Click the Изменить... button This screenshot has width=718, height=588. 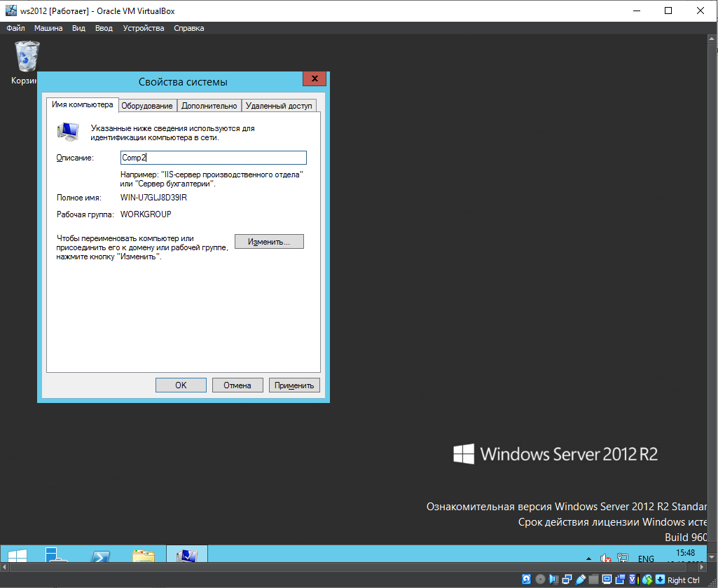[269, 242]
